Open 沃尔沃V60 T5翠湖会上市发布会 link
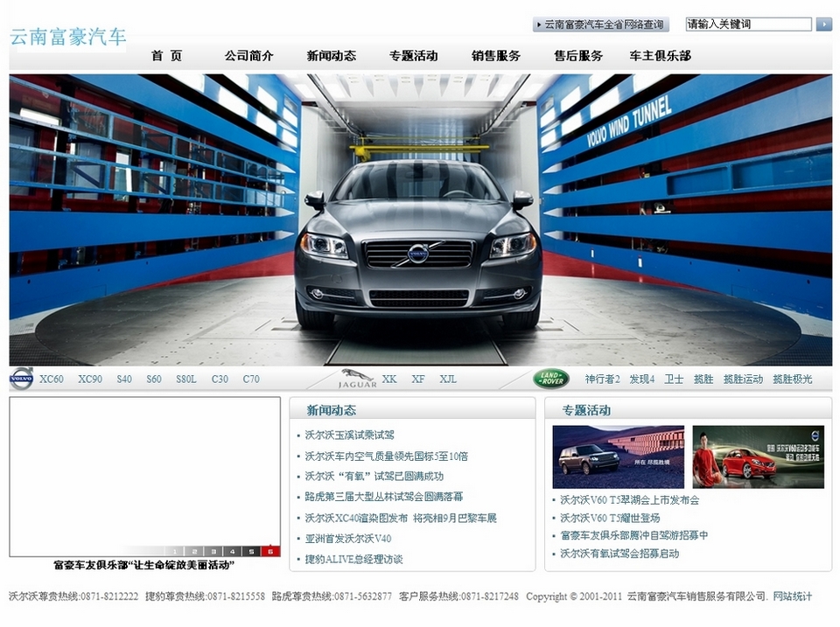This screenshot has width=840, height=627. click(629, 500)
